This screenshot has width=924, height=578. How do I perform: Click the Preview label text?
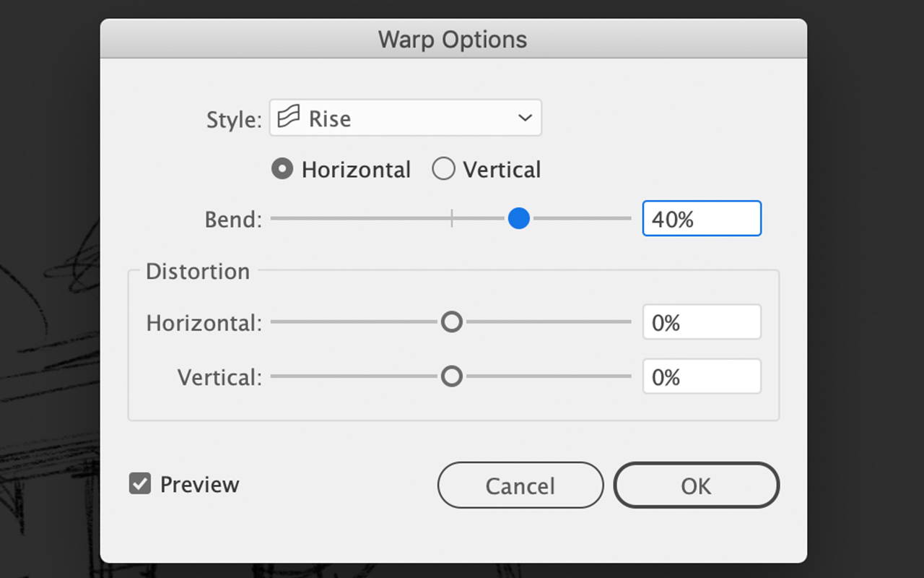199,484
